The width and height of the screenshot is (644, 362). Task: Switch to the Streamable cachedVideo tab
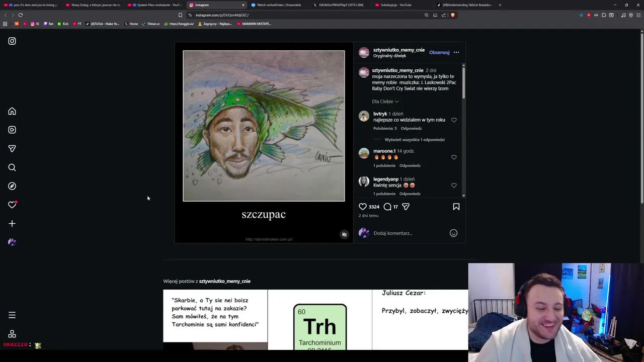(x=279, y=5)
